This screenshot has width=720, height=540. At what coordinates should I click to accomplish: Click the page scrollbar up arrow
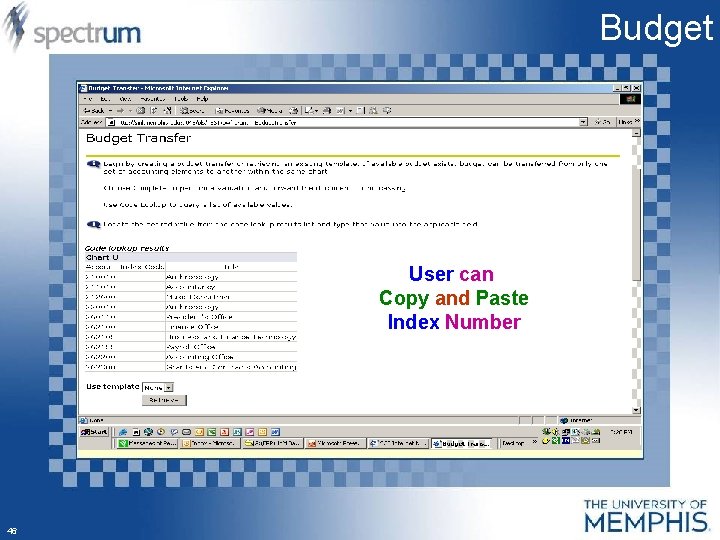(636, 133)
